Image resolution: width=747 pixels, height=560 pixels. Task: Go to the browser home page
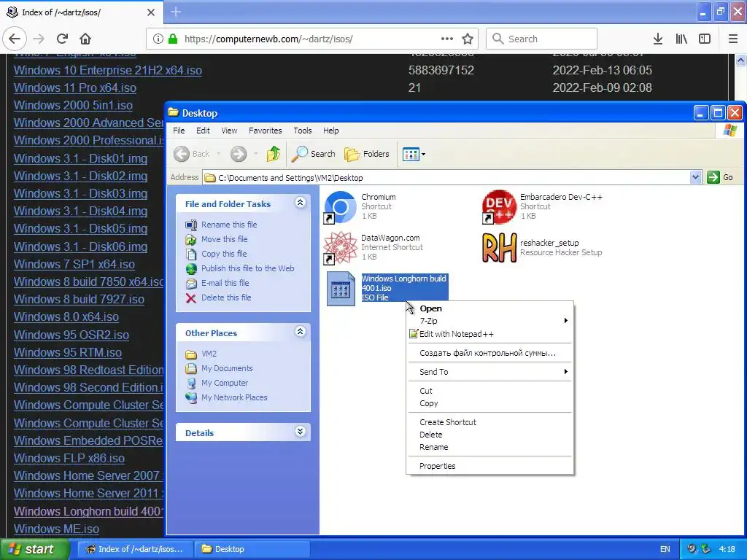click(85, 39)
